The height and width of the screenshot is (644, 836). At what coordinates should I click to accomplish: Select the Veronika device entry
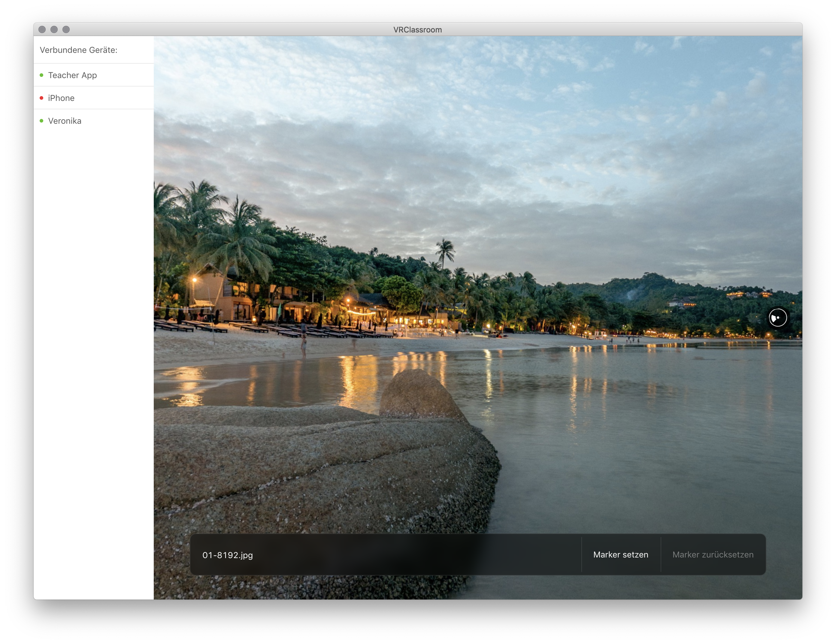click(x=65, y=121)
